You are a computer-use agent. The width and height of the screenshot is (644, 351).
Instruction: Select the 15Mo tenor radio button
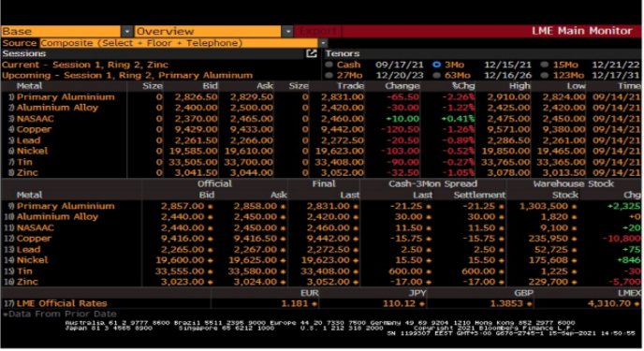(545, 65)
